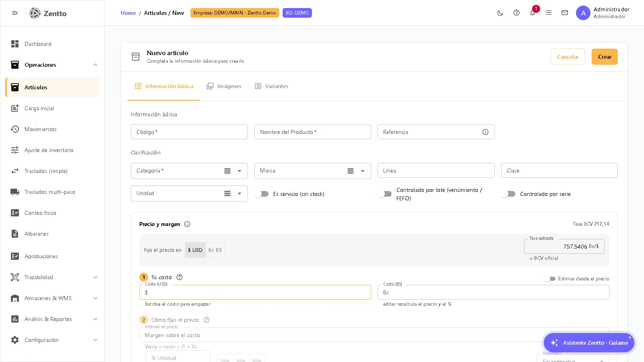
Task: Open the Método de precio dropdown
Action: click(x=374, y=335)
